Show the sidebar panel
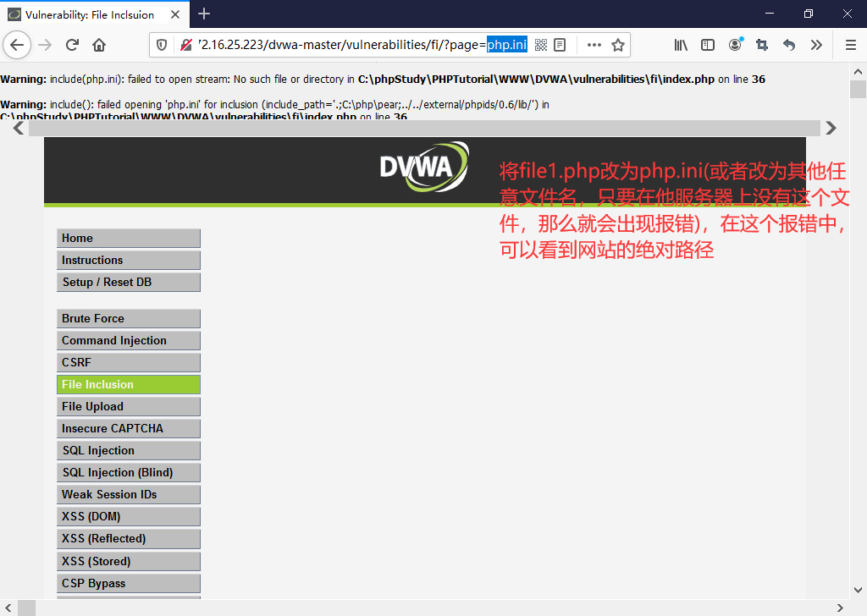 click(708, 45)
